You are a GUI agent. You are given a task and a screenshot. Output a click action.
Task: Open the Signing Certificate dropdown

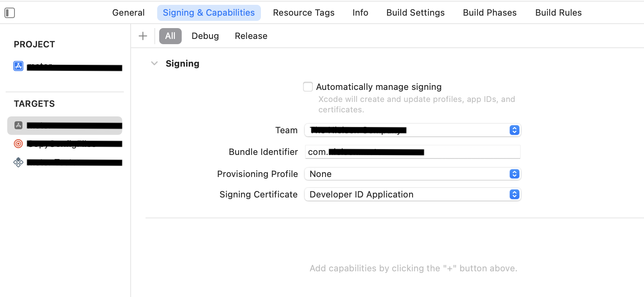412,194
